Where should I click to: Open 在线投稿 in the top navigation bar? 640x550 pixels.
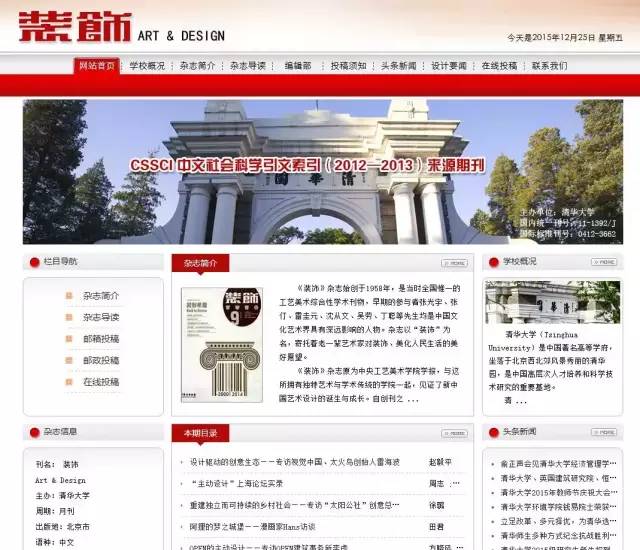point(499,66)
